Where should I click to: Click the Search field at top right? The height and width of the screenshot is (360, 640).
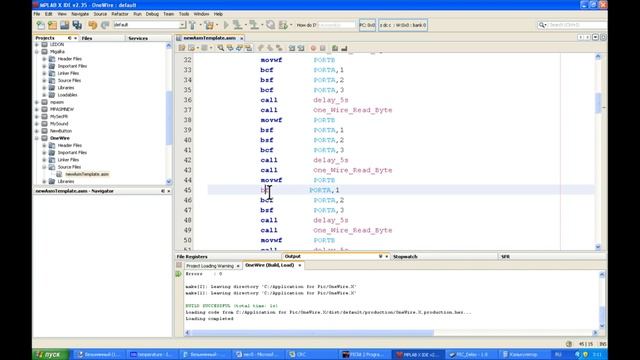pyautogui.click(x=576, y=25)
